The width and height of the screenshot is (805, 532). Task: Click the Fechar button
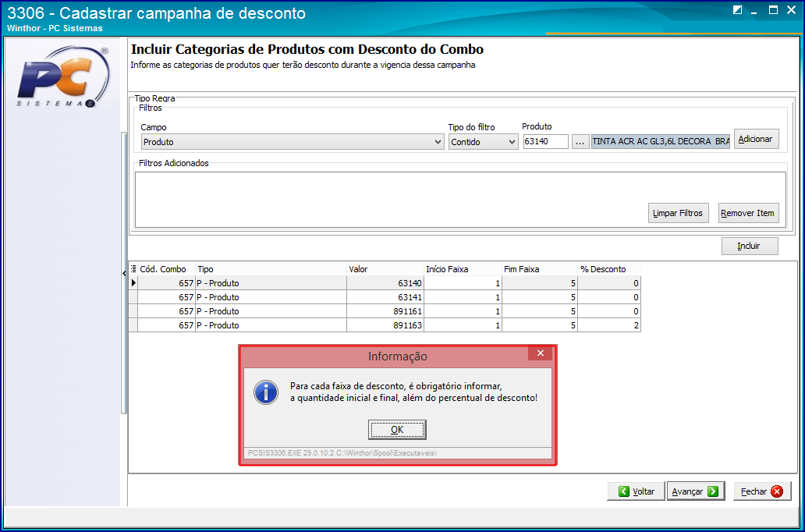tap(762, 491)
